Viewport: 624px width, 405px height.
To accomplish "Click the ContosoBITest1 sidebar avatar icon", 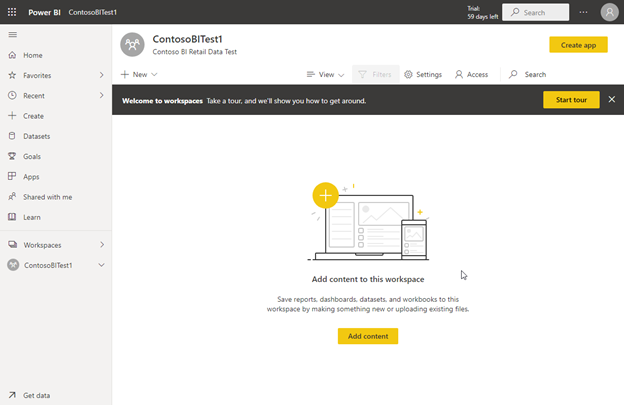I will [x=13, y=265].
